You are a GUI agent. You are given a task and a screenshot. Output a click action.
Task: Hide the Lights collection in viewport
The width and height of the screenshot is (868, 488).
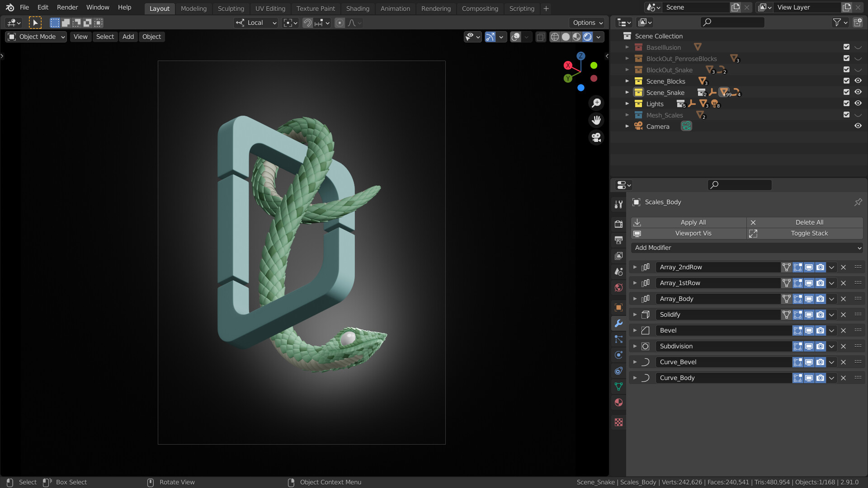[x=858, y=103]
